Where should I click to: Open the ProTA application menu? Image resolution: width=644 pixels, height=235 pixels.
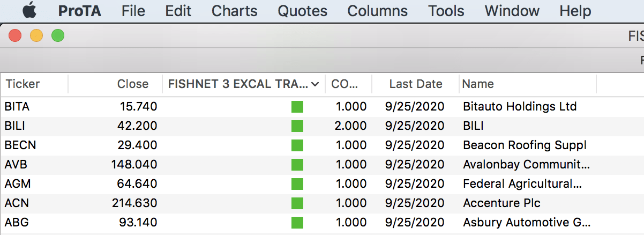80,11
